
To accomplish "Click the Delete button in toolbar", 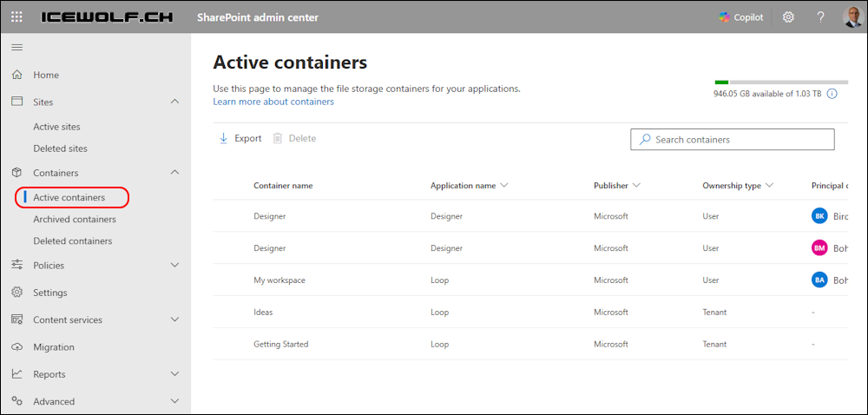I will pos(294,138).
